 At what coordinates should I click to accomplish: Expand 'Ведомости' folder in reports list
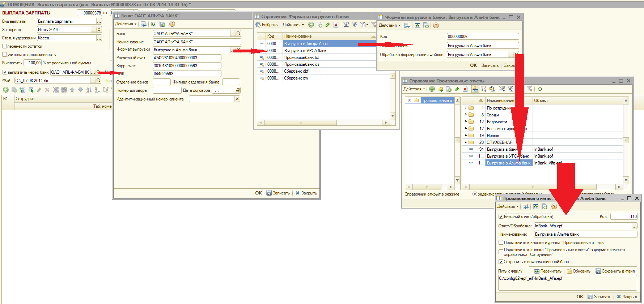[x=466, y=121]
